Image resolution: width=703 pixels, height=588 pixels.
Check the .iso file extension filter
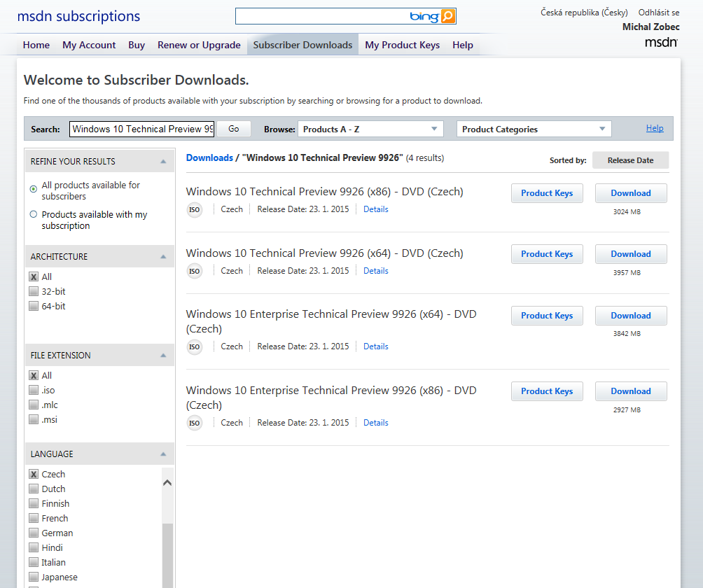34,390
